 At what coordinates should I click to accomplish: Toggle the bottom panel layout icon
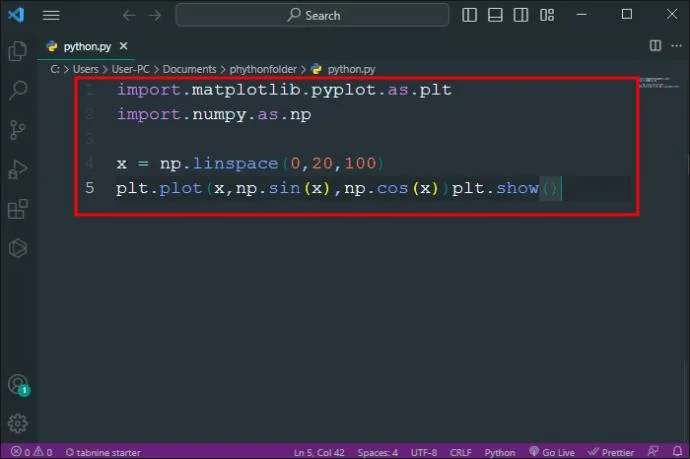coord(495,15)
